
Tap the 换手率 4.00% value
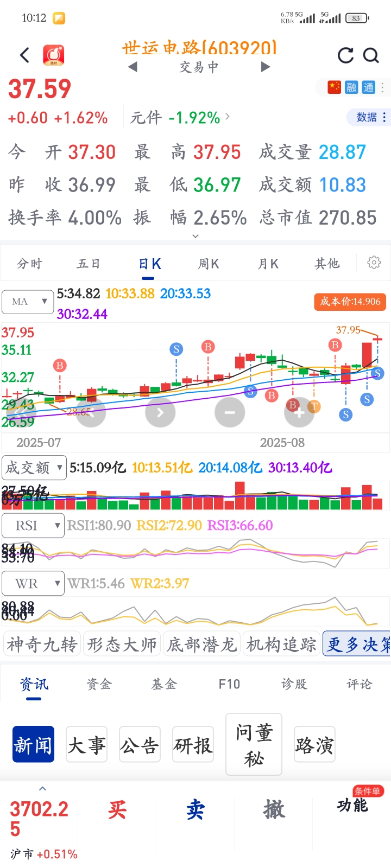tap(94, 218)
